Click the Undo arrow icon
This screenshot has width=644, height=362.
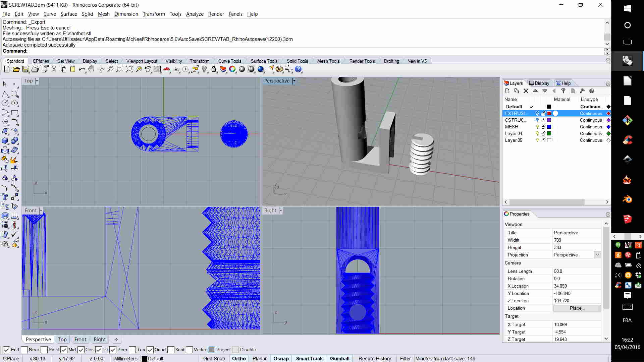tap(82, 69)
